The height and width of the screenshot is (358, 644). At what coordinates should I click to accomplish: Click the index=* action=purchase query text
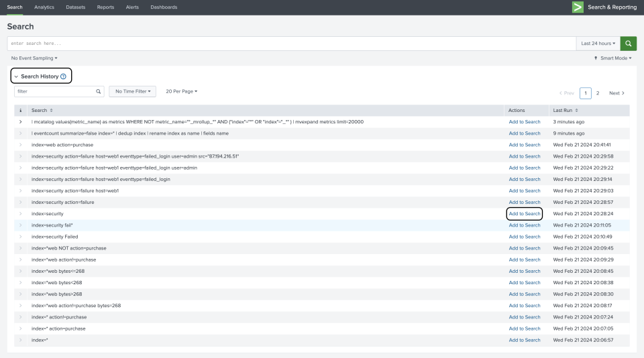58,329
